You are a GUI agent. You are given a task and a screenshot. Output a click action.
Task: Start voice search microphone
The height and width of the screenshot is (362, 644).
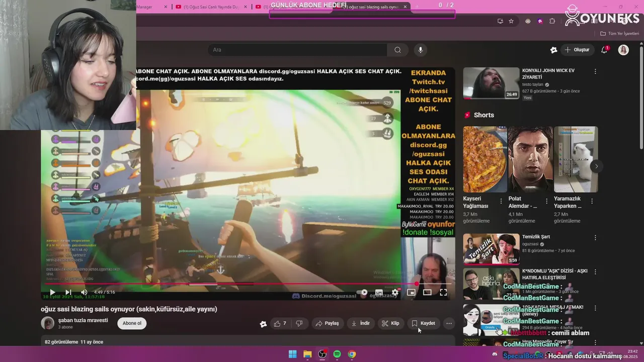[x=421, y=50]
